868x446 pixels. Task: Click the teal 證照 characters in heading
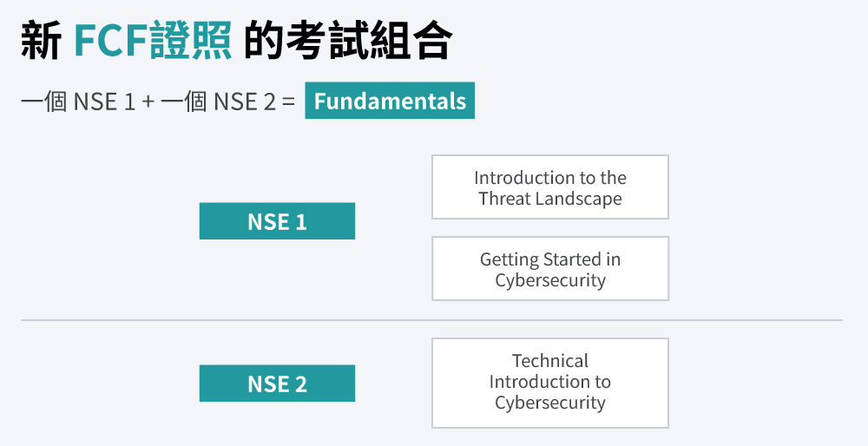pyautogui.click(x=191, y=42)
